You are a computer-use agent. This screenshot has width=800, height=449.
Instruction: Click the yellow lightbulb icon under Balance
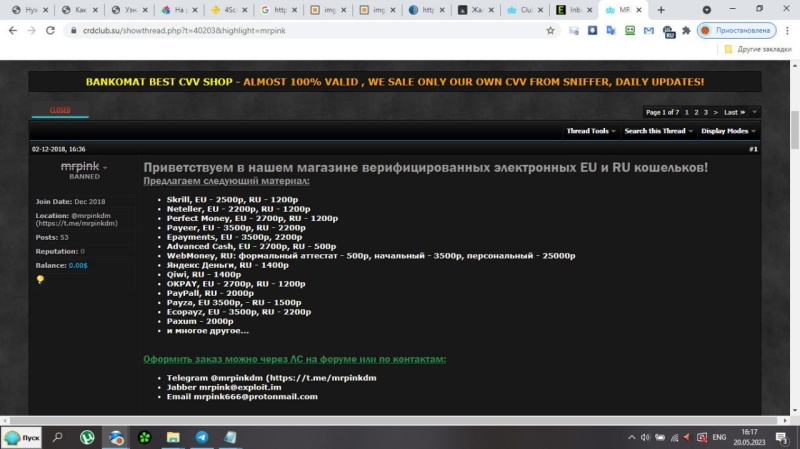tap(40, 279)
